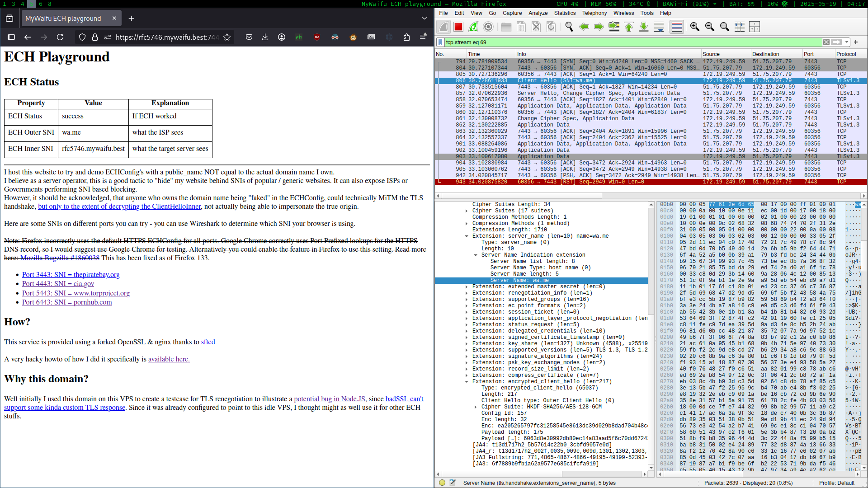The height and width of the screenshot is (488, 868).
Task: Open Firefox hamburger application menu
Action: click(x=423, y=37)
